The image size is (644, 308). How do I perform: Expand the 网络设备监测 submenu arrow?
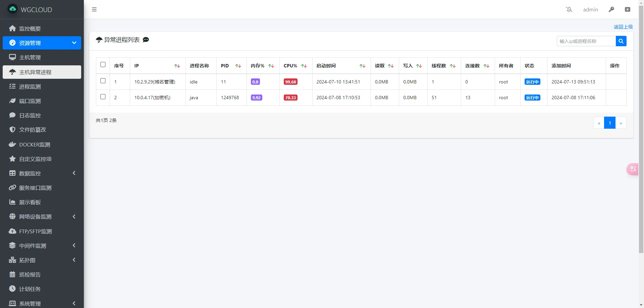[x=74, y=217]
